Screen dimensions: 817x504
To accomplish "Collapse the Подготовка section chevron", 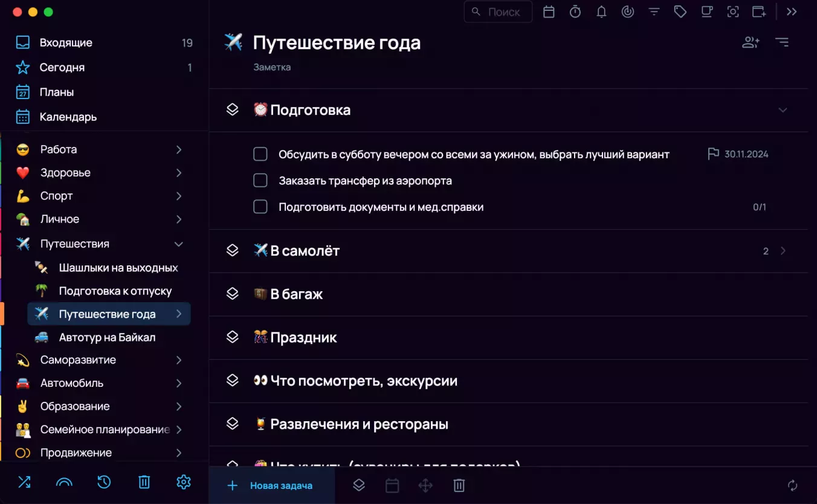I will pos(783,110).
